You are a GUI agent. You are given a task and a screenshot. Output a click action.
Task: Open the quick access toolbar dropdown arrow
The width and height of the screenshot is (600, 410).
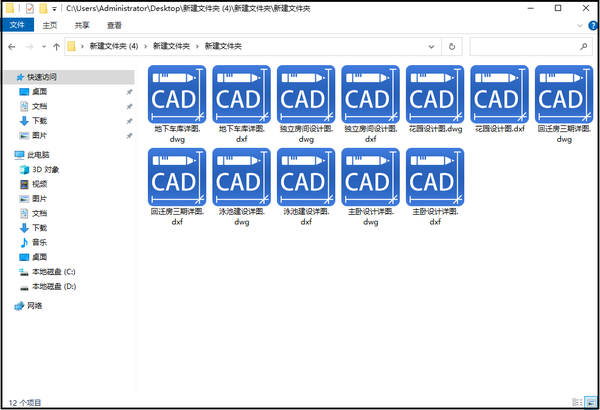(x=54, y=8)
